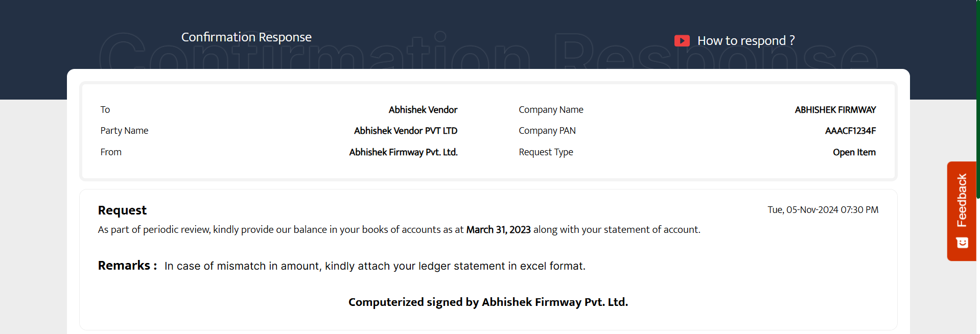Viewport: 980px width, 334px height.
Task: Click the red YouTube play icon
Action: 682,41
